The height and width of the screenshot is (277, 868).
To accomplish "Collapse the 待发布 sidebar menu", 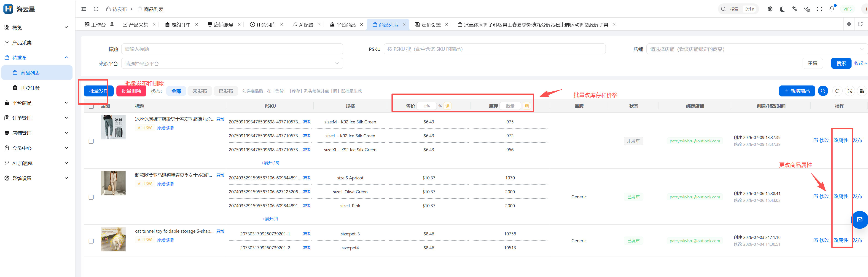I will point(36,58).
